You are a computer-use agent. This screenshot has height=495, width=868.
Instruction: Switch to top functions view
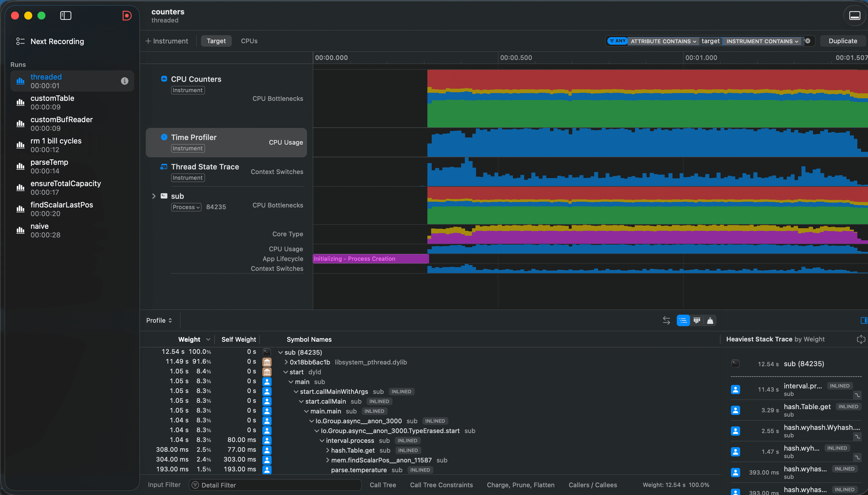click(710, 320)
